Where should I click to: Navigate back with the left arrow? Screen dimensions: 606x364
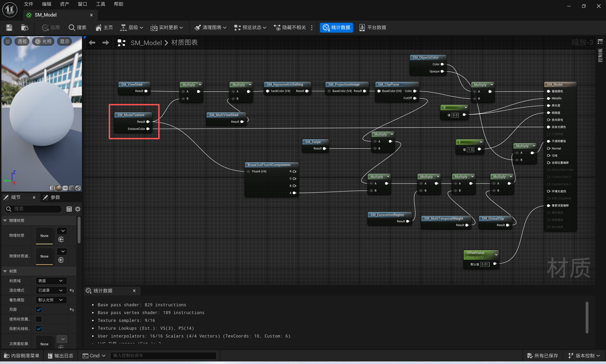click(x=92, y=43)
